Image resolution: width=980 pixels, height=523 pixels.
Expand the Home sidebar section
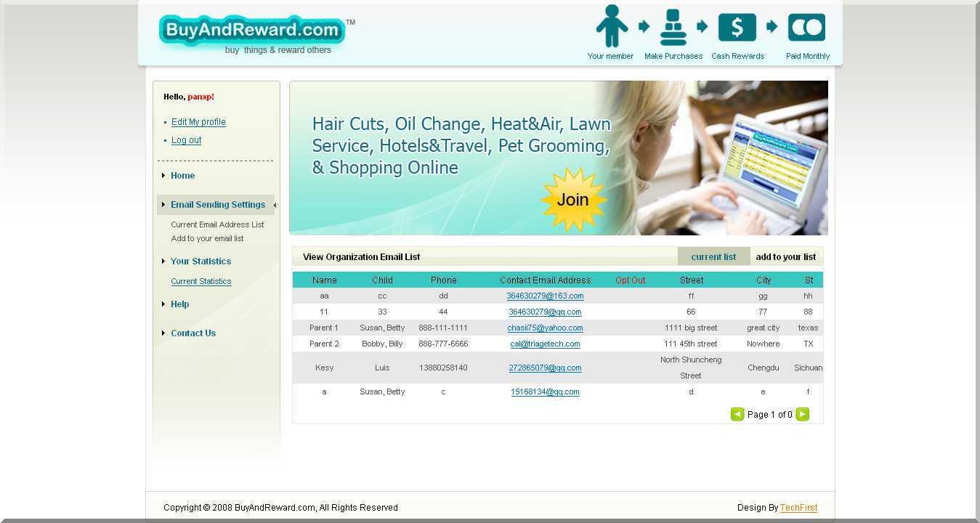click(182, 175)
